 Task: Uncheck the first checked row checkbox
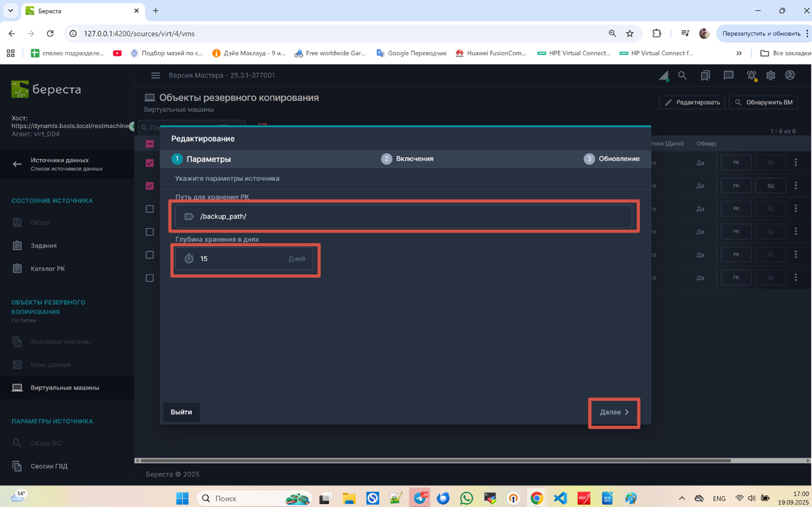pyautogui.click(x=150, y=163)
